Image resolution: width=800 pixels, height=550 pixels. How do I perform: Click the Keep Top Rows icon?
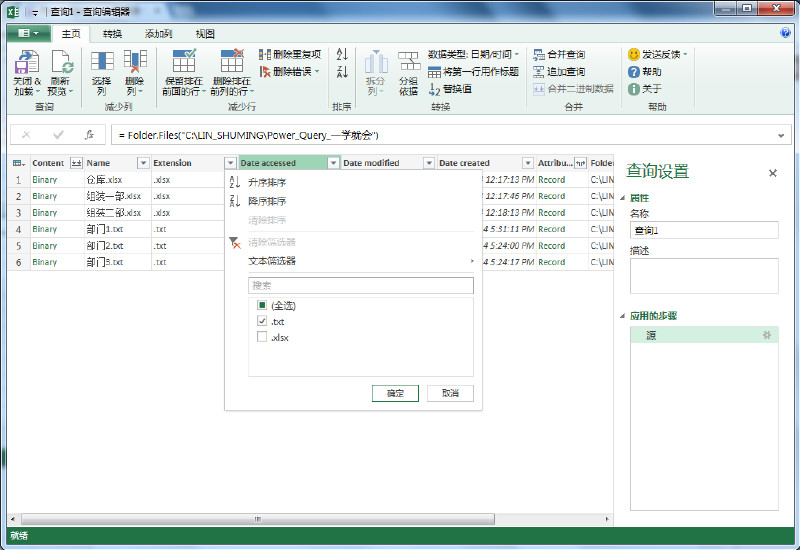[184, 61]
